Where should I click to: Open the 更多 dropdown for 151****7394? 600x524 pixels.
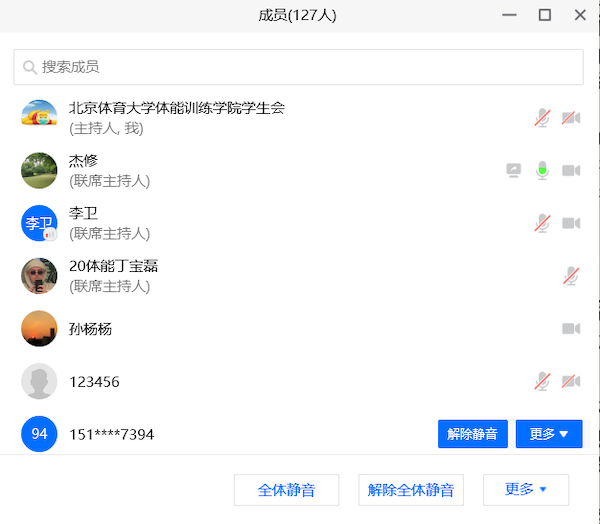pos(549,434)
